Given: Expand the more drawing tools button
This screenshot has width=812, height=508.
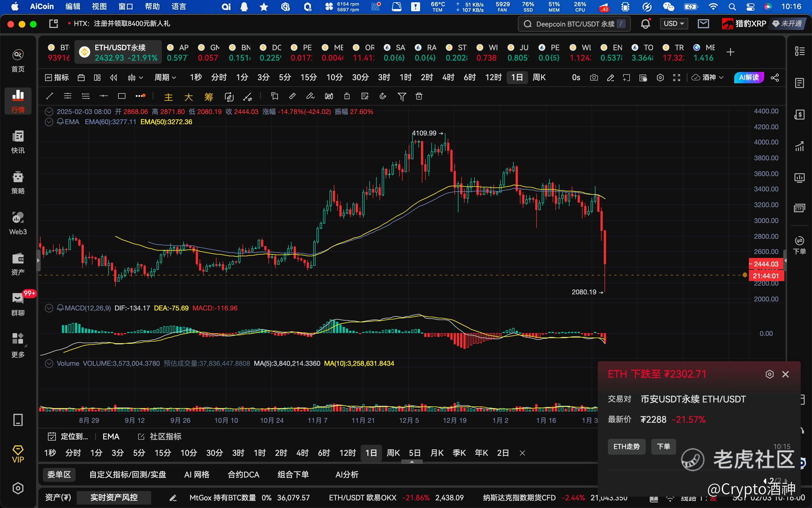Looking at the screenshot, I should [x=140, y=96].
